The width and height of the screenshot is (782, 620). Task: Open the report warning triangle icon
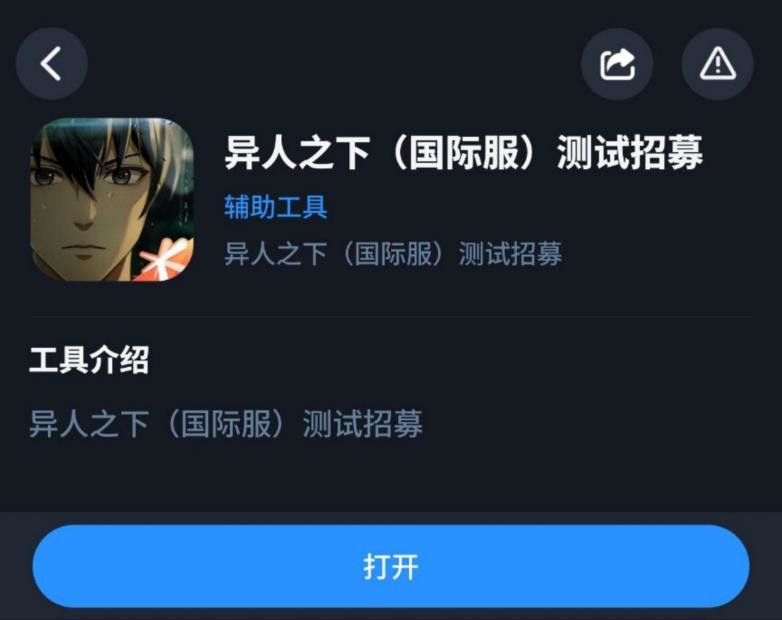[x=717, y=64]
